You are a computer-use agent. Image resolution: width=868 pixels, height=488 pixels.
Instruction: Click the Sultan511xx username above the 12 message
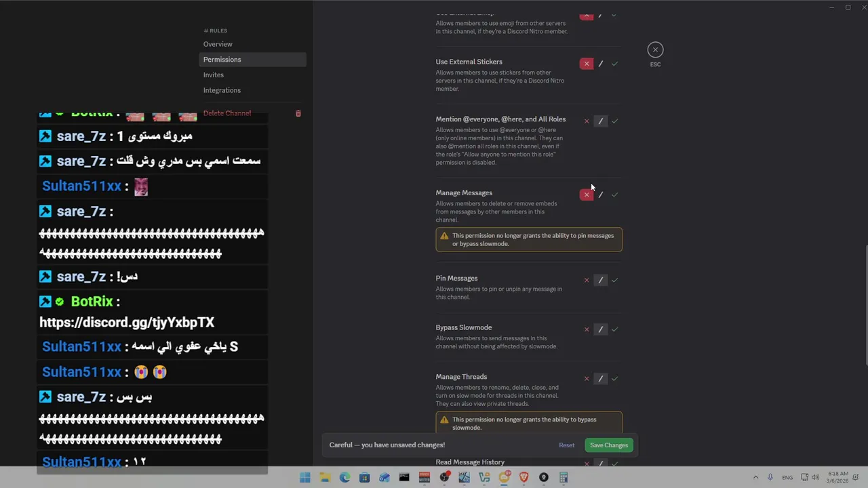tap(81, 462)
